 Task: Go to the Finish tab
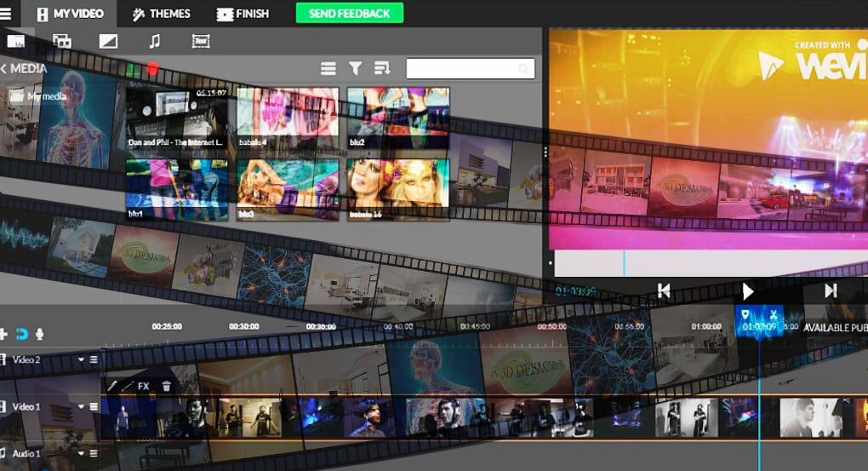[243, 14]
